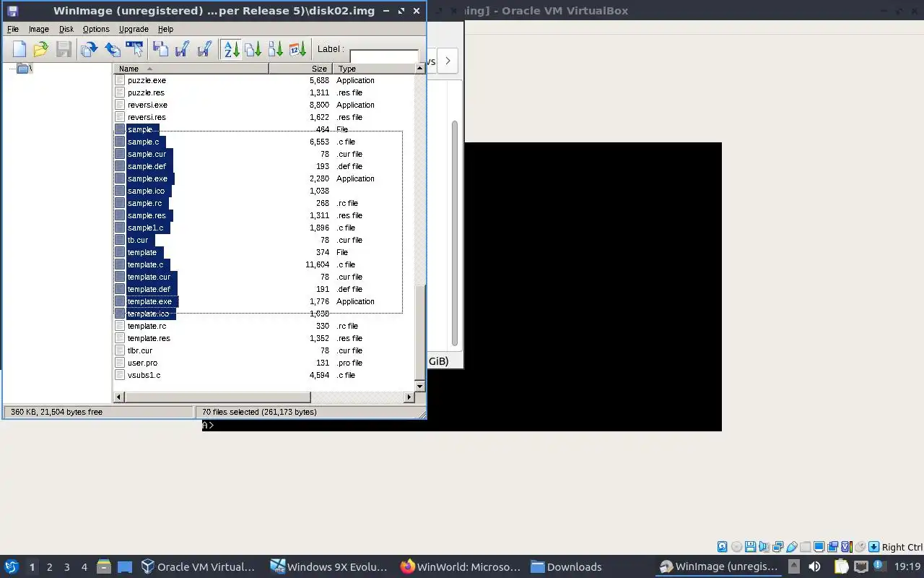Viewport: 924px width, 578px height.
Task: Click the sort icon showing small documents
Action: [276, 49]
